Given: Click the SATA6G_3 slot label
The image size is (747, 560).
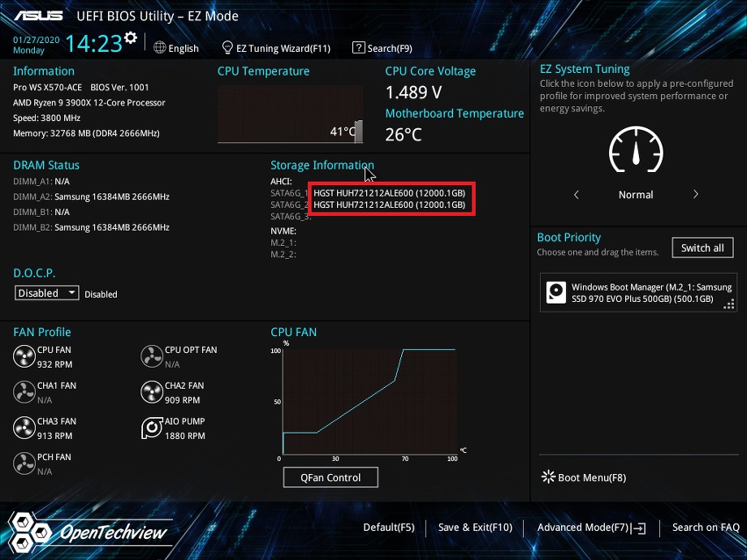Looking at the screenshot, I should [x=291, y=217].
